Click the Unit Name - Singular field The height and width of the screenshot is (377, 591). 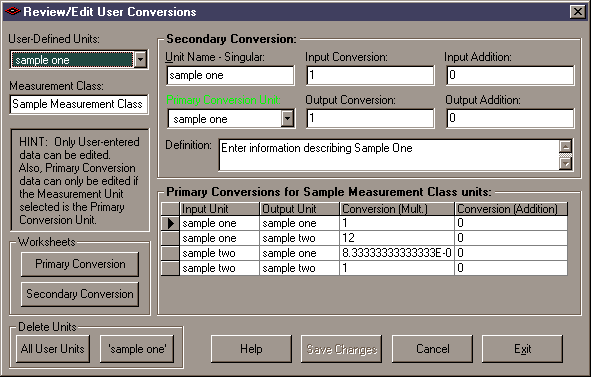coord(230,75)
